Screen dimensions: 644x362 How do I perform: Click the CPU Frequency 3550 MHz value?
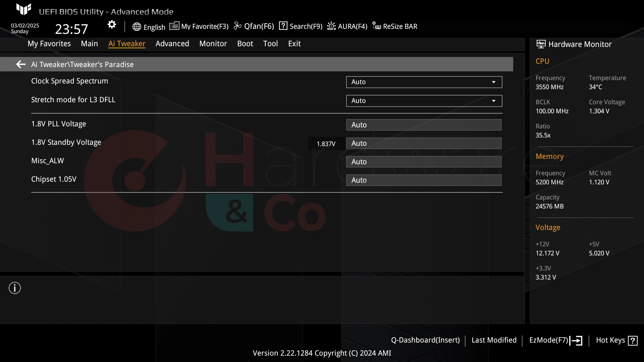click(549, 87)
